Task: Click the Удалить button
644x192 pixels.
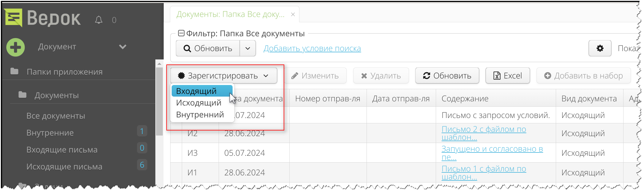Action: 381,76
